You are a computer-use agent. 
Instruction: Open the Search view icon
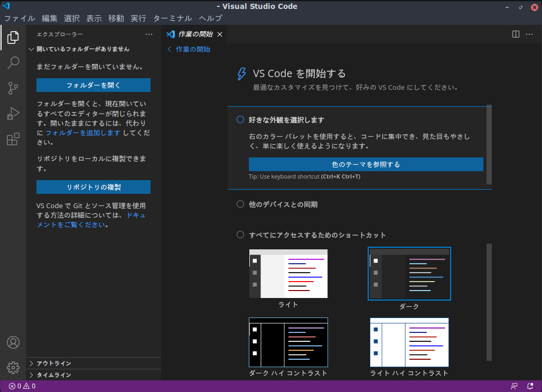pyautogui.click(x=13, y=62)
